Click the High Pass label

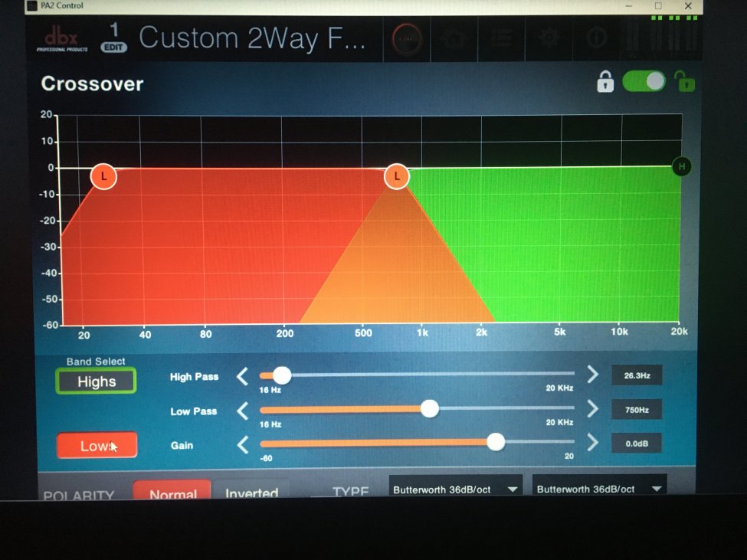pyautogui.click(x=194, y=377)
